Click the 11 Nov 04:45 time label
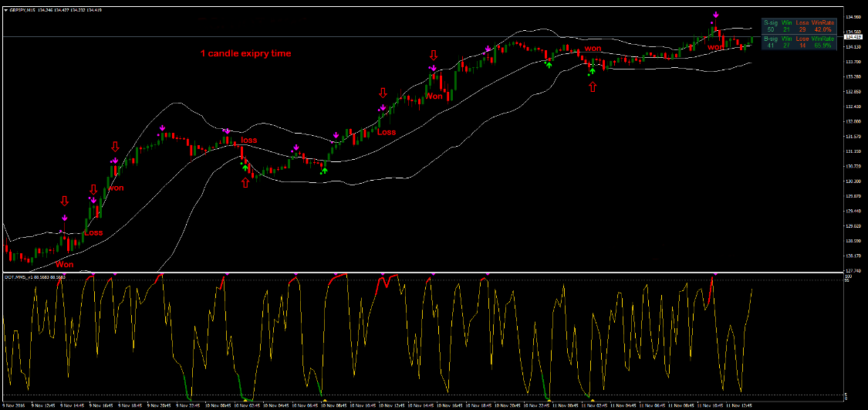Image resolution: width=868 pixels, height=410 pixels. click(x=624, y=405)
